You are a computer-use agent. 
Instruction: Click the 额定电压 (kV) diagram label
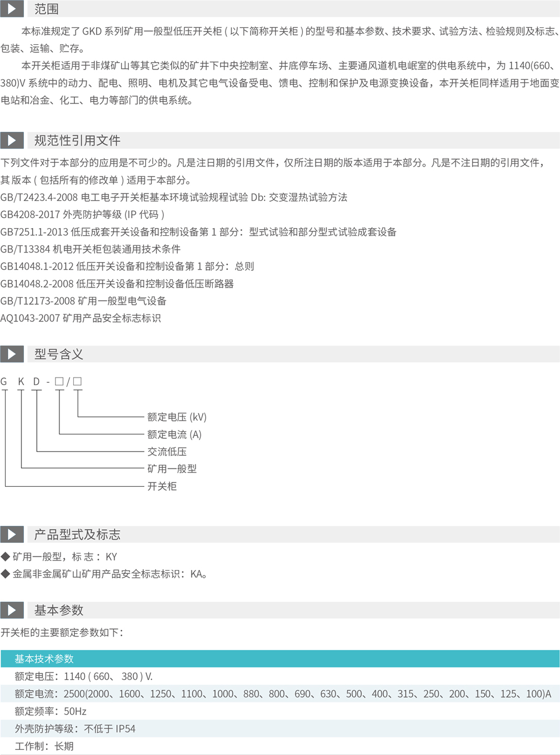click(177, 417)
